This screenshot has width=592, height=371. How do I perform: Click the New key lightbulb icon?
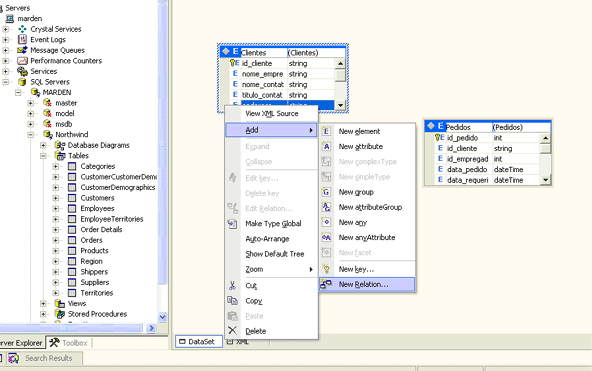[326, 269]
